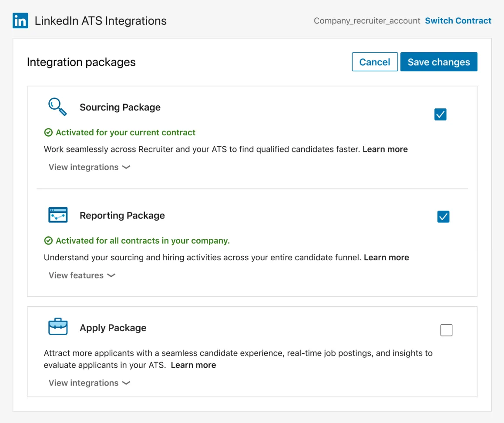Click the Apply Package briefcase icon
Image resolution: width=504 pixels, height=423 pixels.
pos(58,327)
